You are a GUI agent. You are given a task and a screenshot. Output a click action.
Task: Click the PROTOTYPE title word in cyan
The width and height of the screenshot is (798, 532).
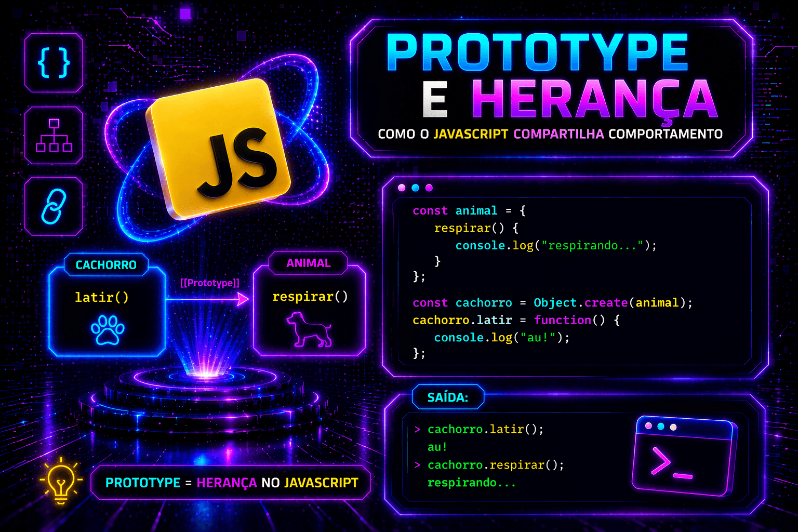(538, 52)
